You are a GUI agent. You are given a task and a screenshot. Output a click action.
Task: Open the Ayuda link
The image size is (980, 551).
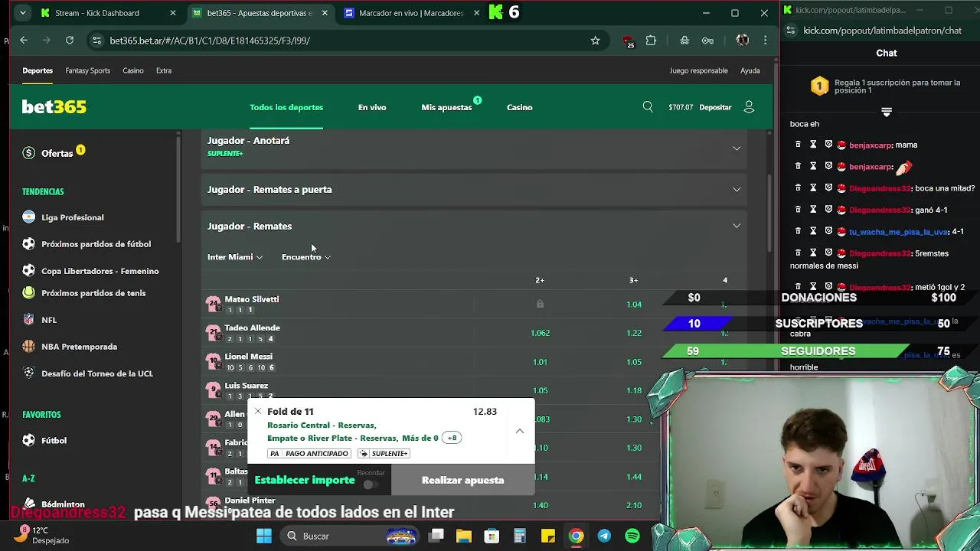tap(750, 70)
